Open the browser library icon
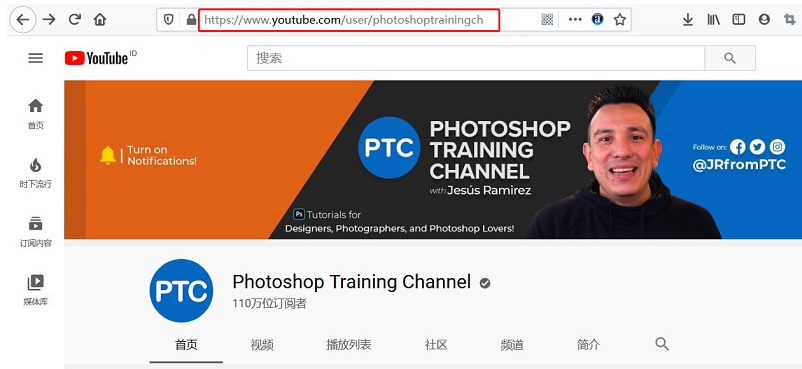The width and height of the screenshot is (802, 369). (714, 20)
